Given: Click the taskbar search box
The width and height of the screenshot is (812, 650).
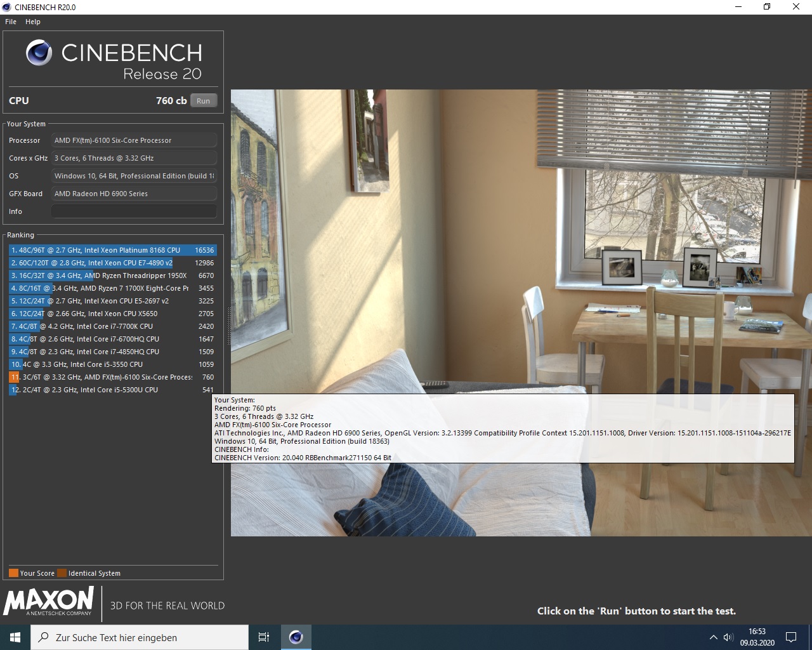Looking at the screenshot, I should 140,637.
